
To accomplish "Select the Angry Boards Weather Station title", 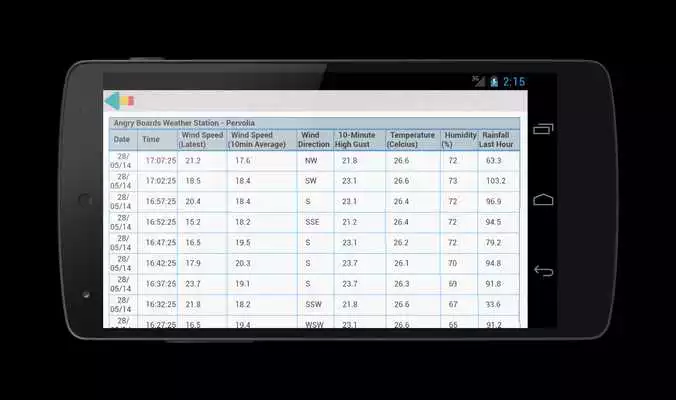I will 184,123.
